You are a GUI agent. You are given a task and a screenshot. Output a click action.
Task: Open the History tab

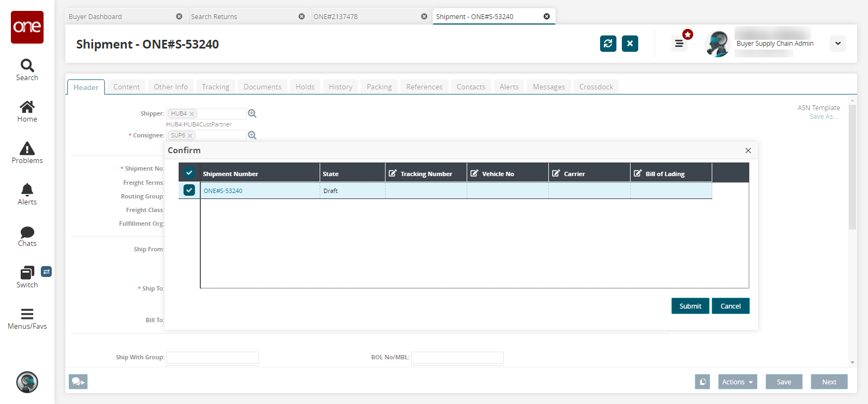340,87
